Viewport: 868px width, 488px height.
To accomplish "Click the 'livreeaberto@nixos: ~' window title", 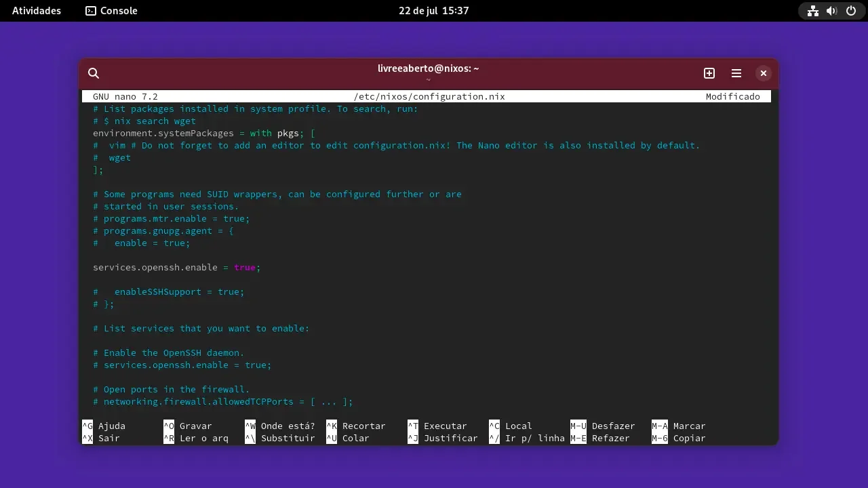I will pyautogui.click(x=429, y=68).
